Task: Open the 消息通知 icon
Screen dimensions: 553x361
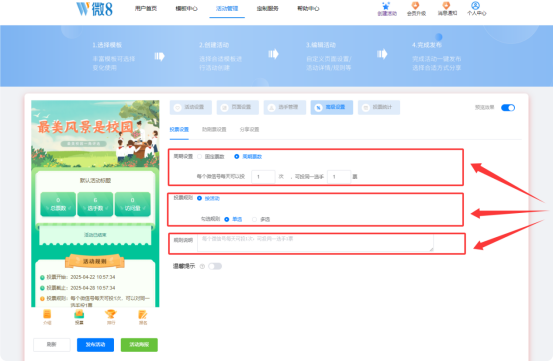Action: (x=446, y=6)
